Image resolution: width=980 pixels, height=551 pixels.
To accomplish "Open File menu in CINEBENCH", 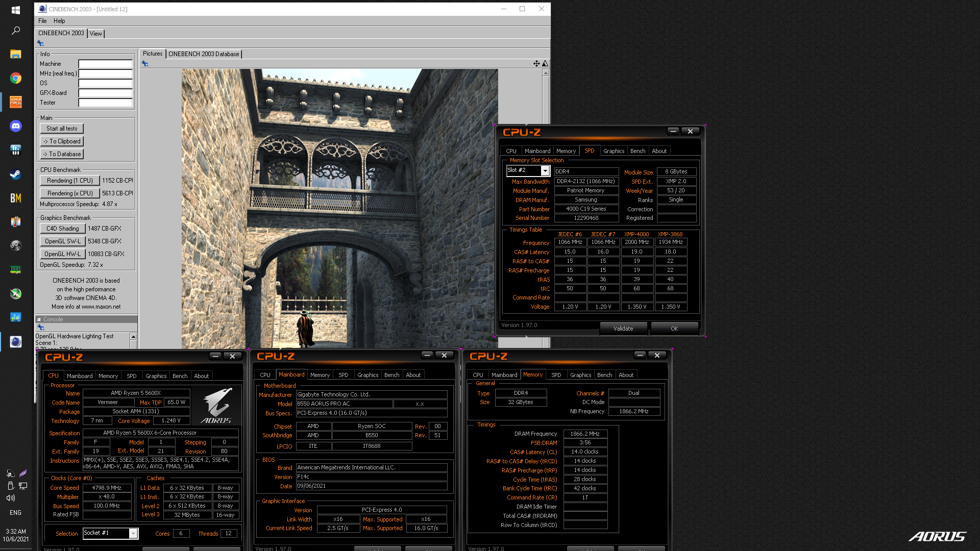I will click(x=42, y=21).
